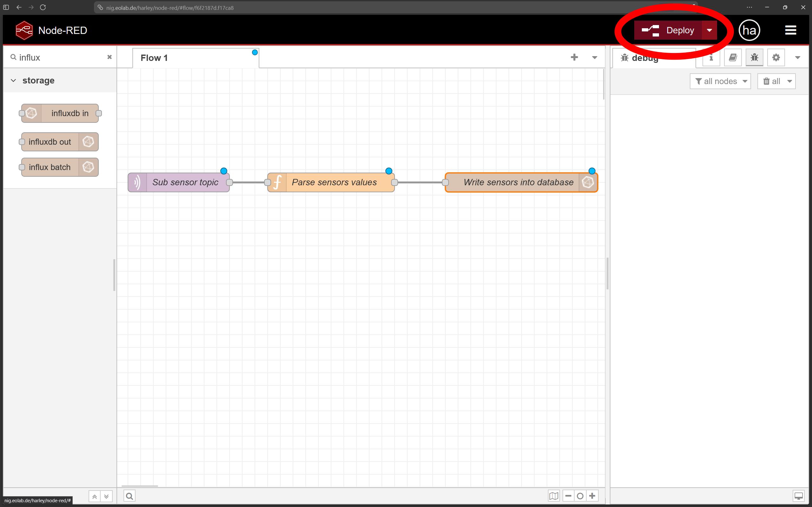812x507 pixels.
Task: Open debug in a new window
Action: 799,496
